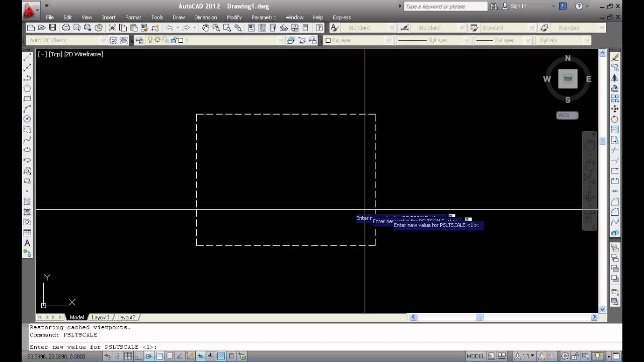This screenshot has height=362, width=644.
Task: Open Workspace Settings gear icon
Action: (x=113, y=40)
